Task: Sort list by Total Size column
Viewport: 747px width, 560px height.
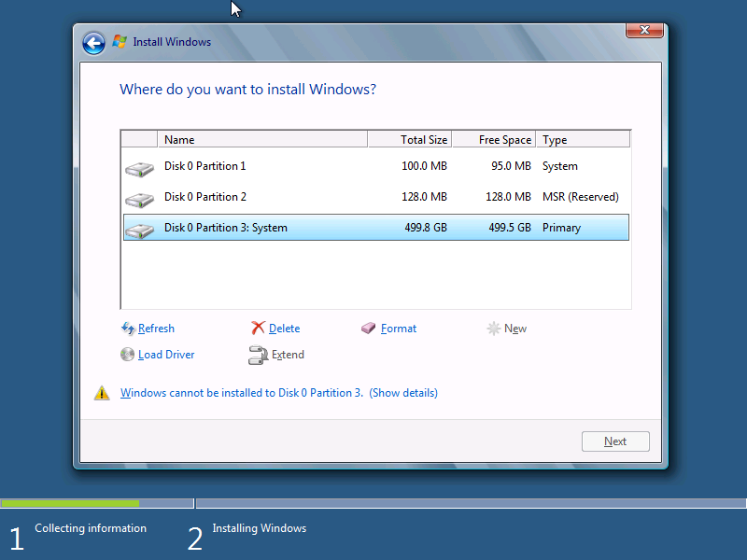Action: (410, 139)
